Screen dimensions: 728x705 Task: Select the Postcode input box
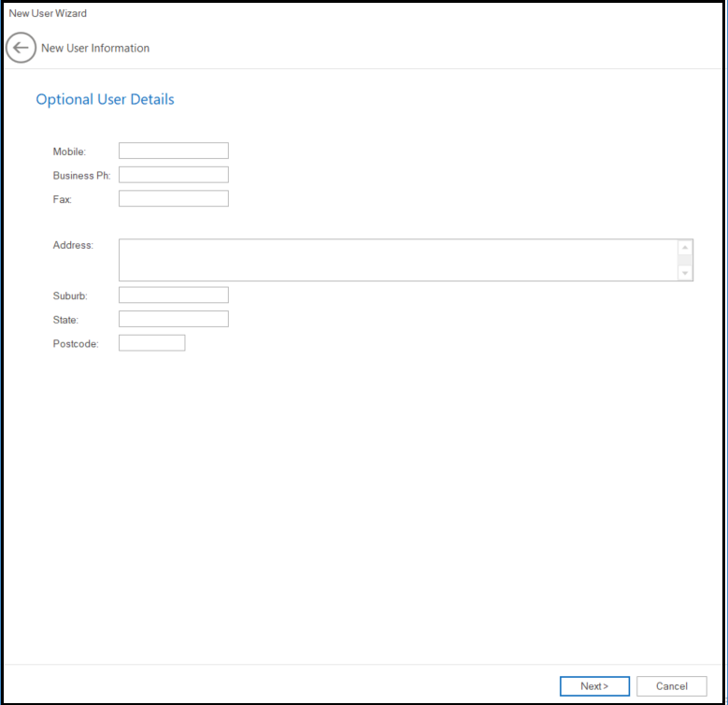pos(151,343)
